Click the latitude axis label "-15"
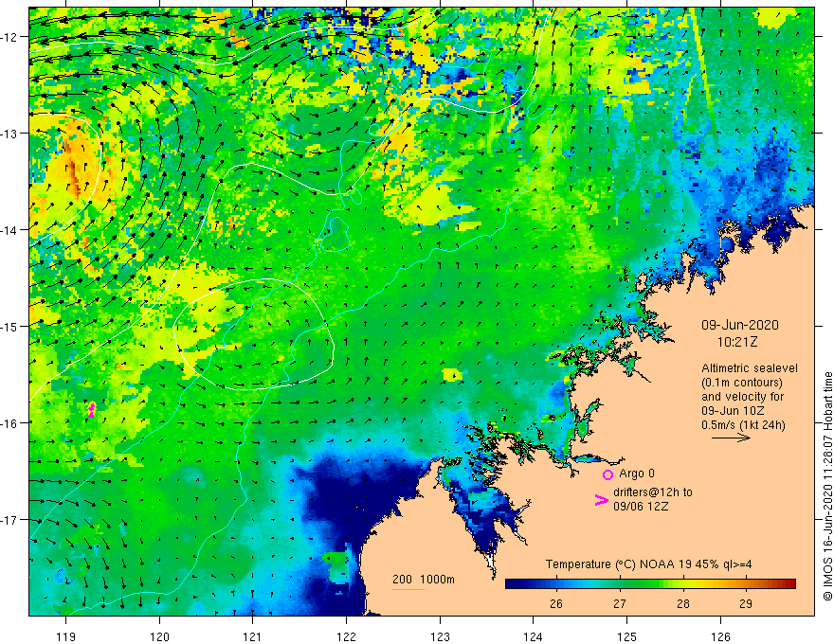Viewport: 834px width, 644px height. tap(9, 327)
